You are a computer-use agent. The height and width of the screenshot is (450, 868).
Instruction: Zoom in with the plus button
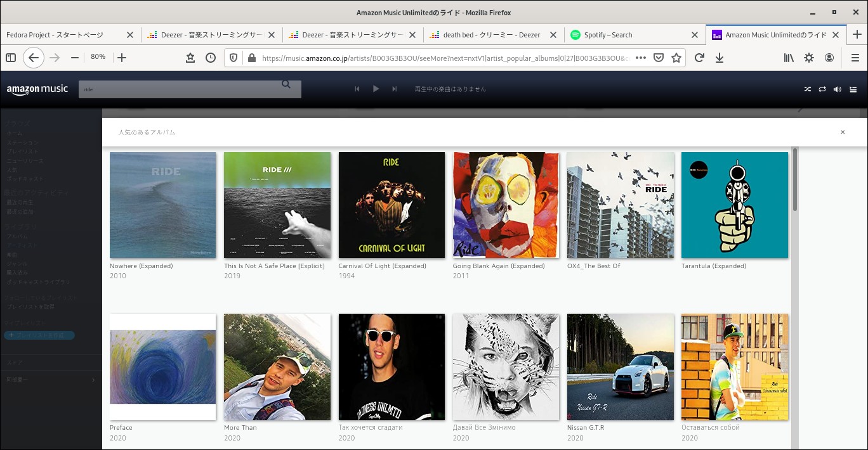click(x=122, y=58)
